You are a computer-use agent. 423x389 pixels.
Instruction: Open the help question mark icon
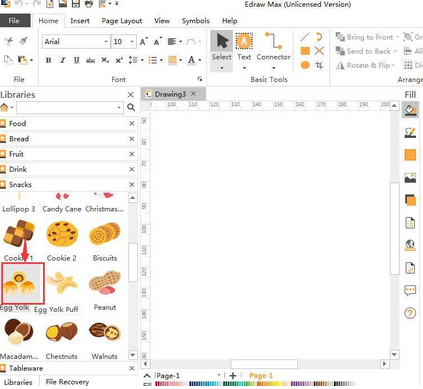410,313
